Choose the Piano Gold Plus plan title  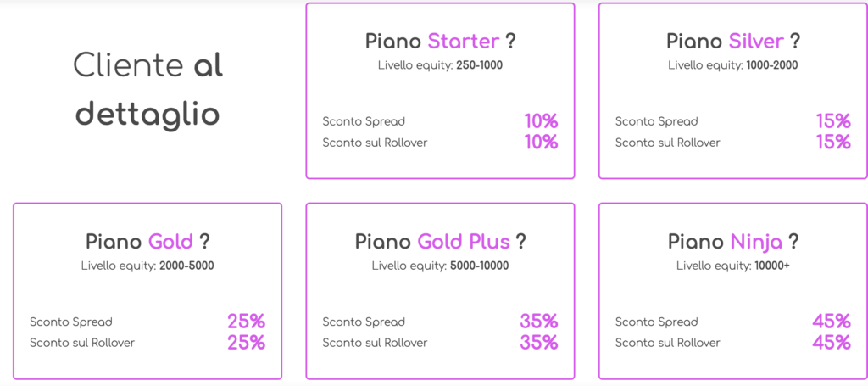point(432,242)
